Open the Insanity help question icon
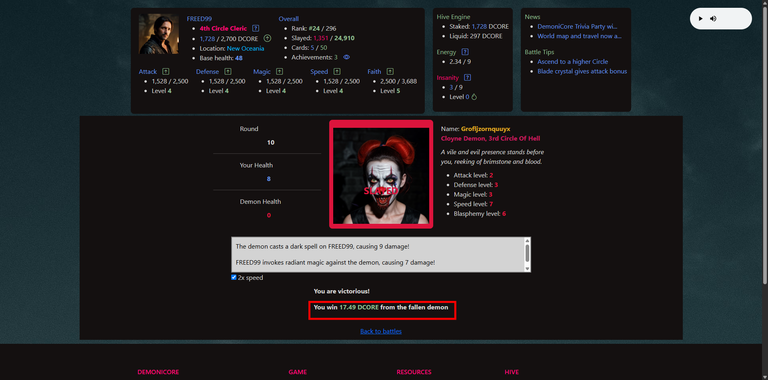The image size is (768, 380). click(468, 77)
